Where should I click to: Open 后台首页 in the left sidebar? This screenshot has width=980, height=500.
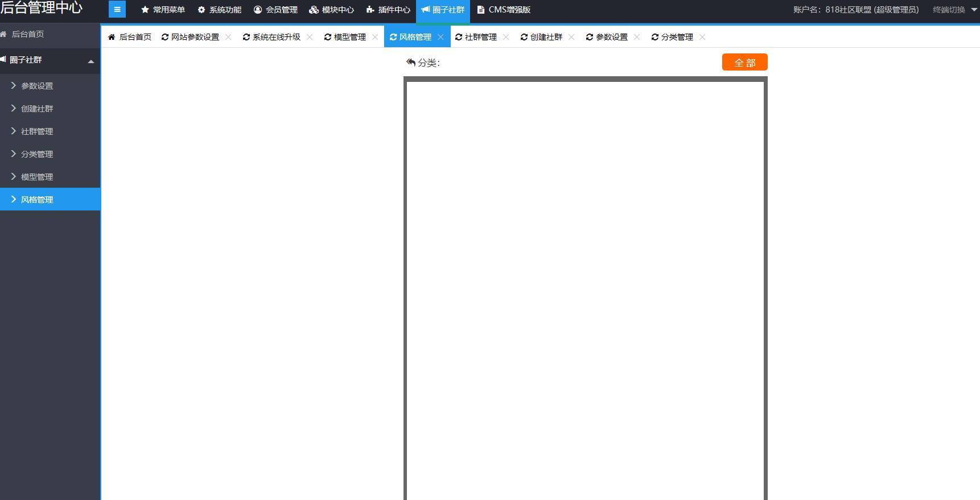(x=27, y=34)
